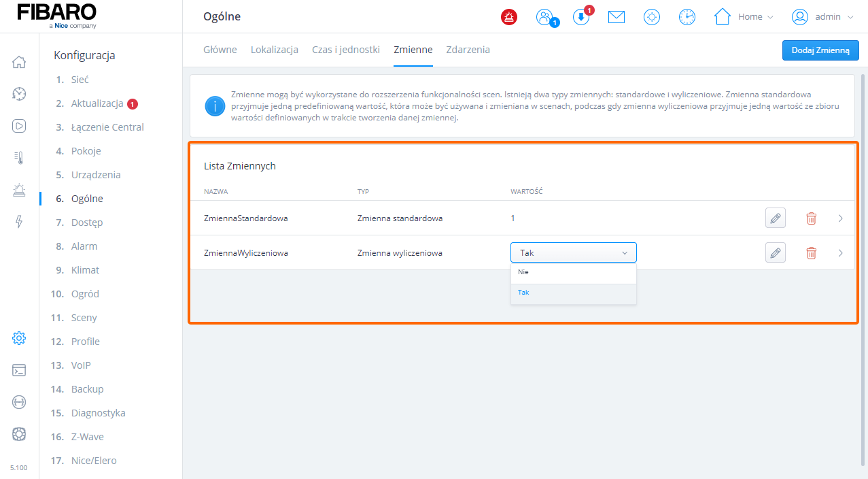Switch to the Zdarzenia tab
This screenshot has width=868, height=479.
(x=468, y=50)
